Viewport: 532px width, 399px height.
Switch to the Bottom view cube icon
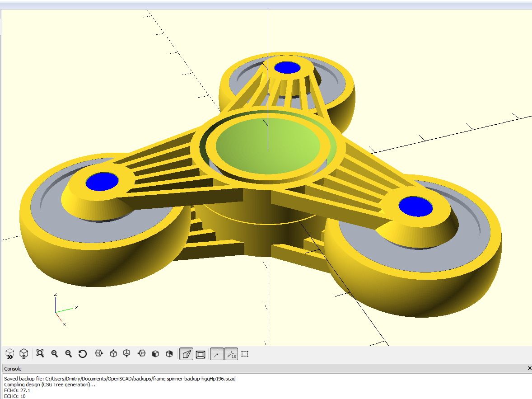[126, 354]
